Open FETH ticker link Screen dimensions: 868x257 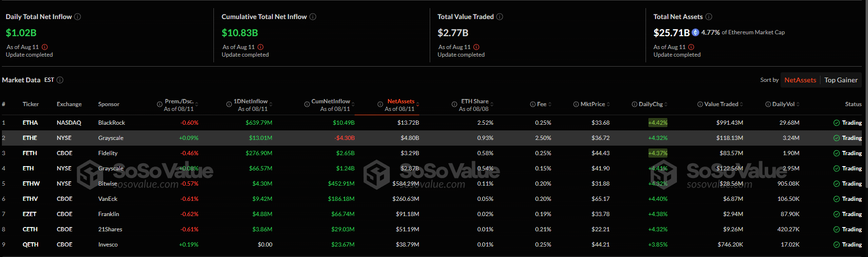[x=30, y=153]
